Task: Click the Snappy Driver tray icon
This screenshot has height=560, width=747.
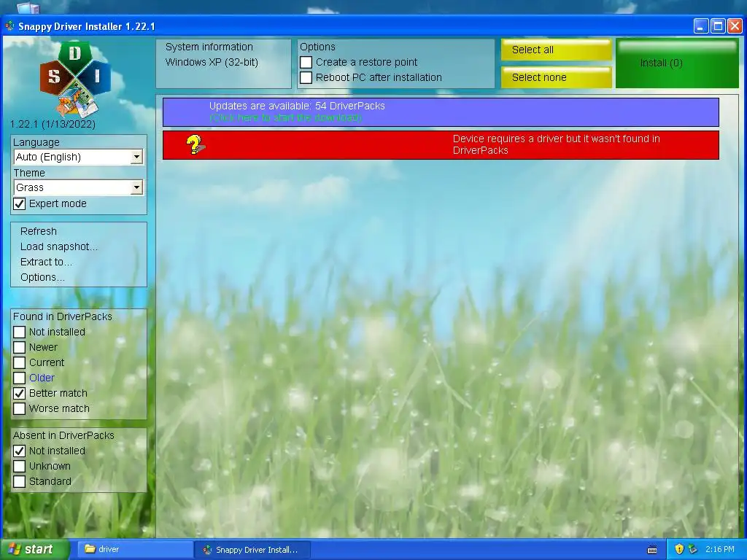Action: [x=693, y=549]
